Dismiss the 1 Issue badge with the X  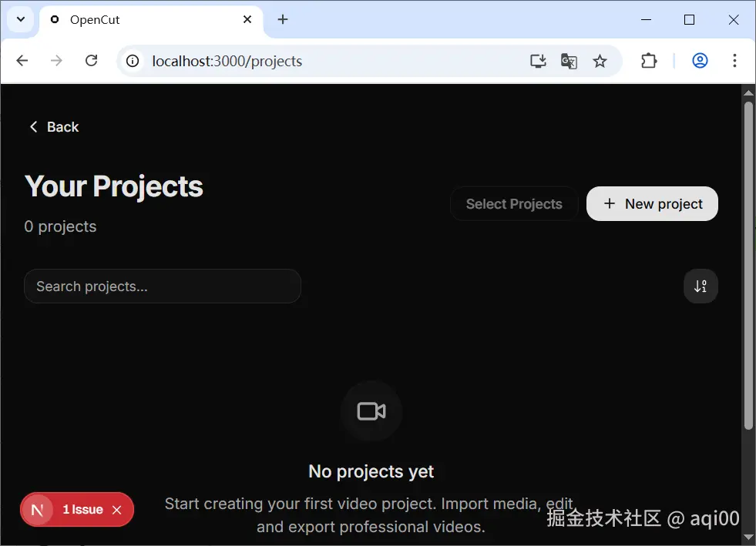click(x=116, y=509)
